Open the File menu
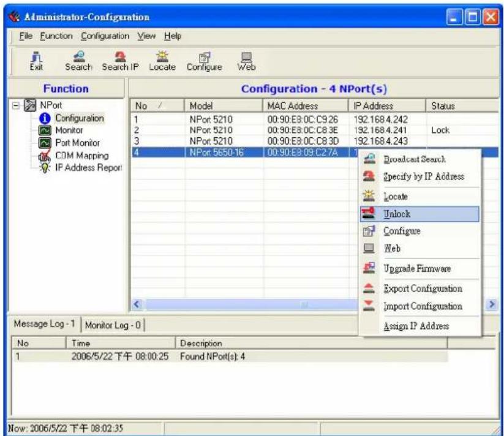 (x=26, y=36)
